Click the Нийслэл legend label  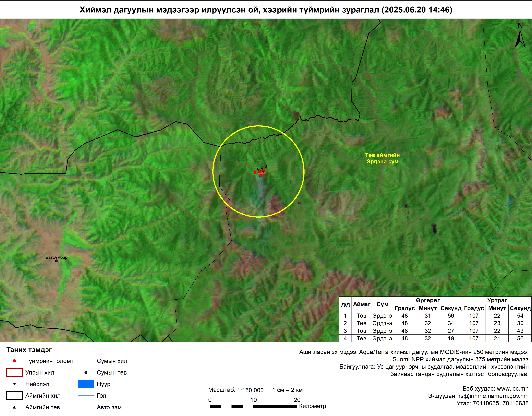37,384
